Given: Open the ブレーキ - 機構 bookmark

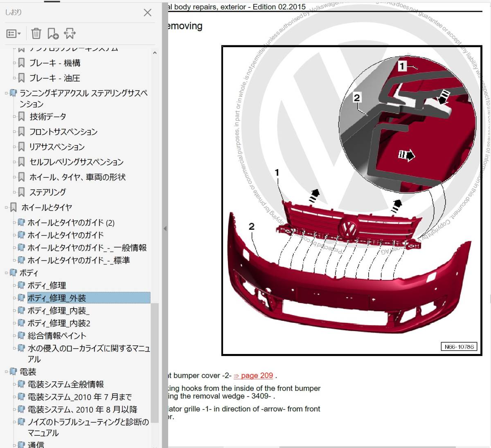Looking at the screenshot, I should (x=55, y=63).
